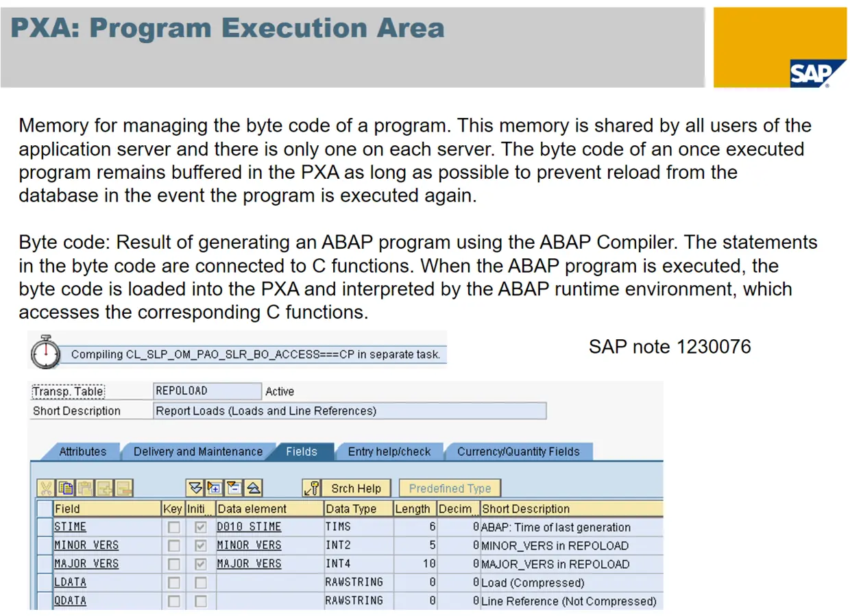
Task: Click the REPOLOAD table name field
Action: point(208,391)
